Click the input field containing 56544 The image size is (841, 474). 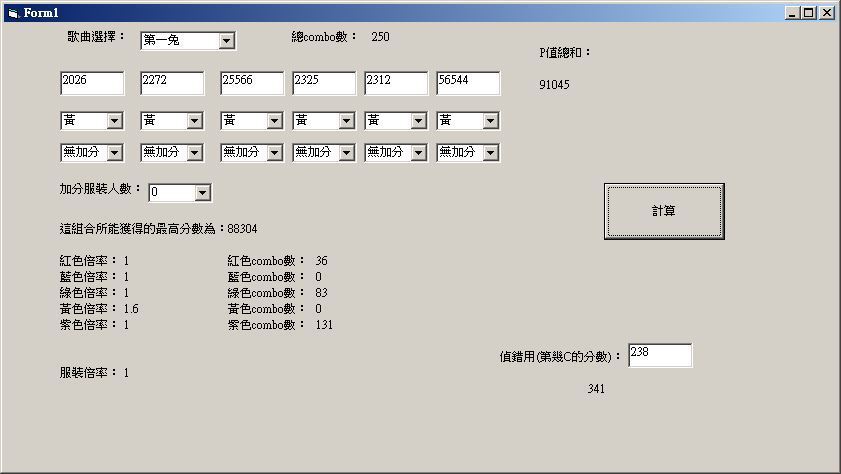click(468, 83)
